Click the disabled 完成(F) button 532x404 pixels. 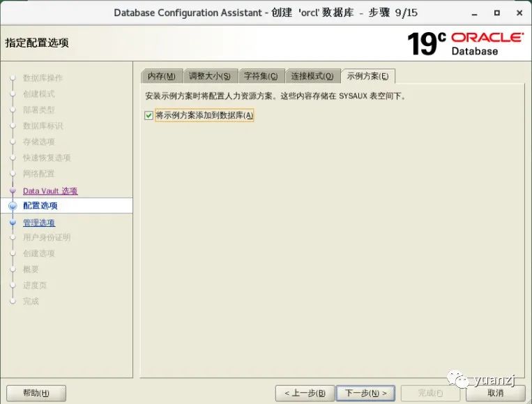tap(430, 393)
